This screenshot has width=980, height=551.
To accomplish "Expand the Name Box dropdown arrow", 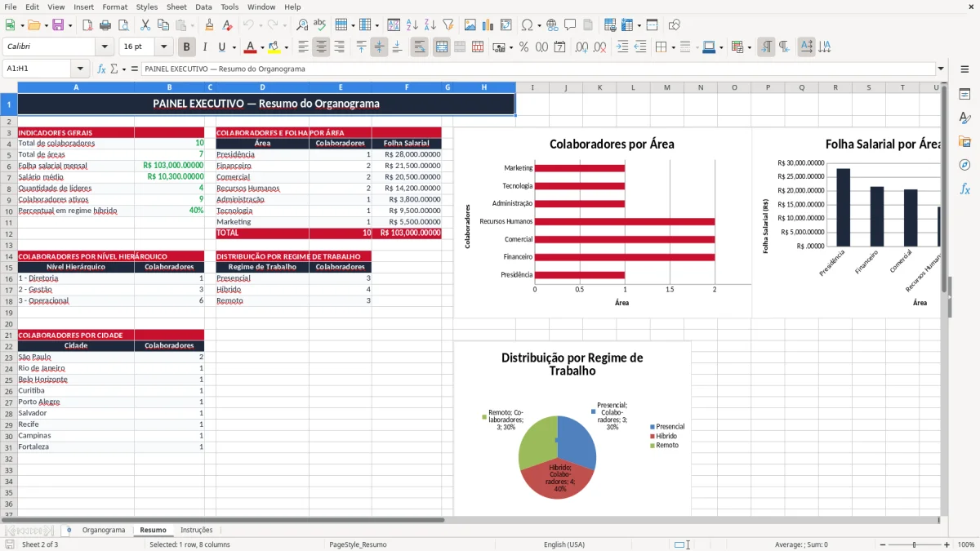I will point(80,69).
